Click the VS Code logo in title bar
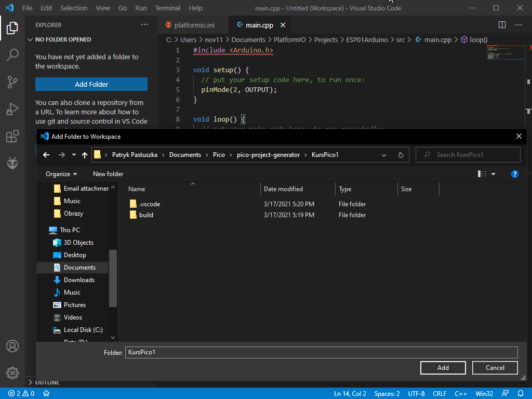This screenshot has width=532, height=399. (x=9, y=8)
